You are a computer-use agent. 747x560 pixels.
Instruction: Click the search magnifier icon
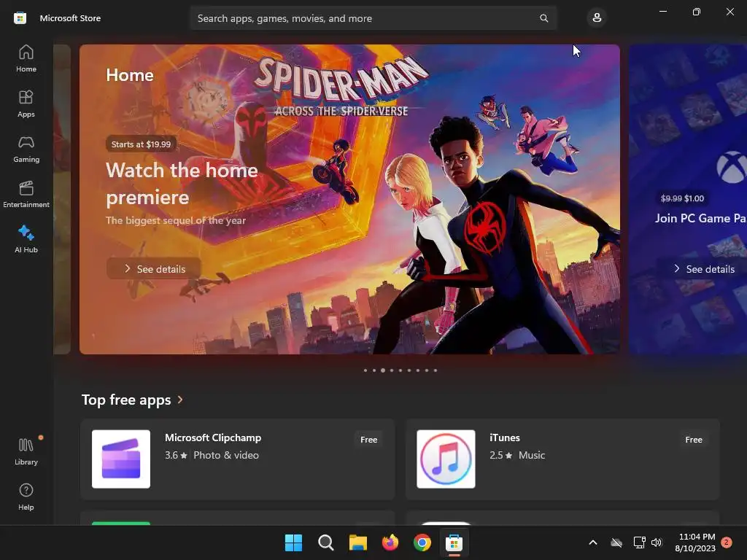pyautogui.click(x=543, y=18)
